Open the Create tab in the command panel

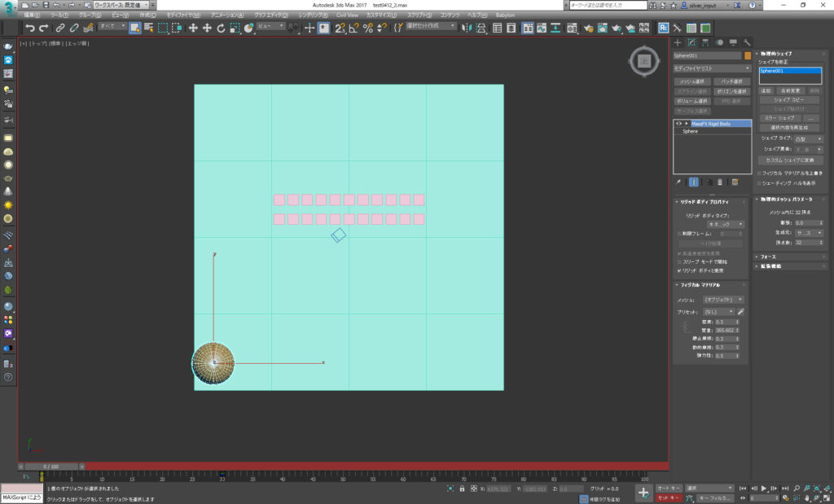678,42
